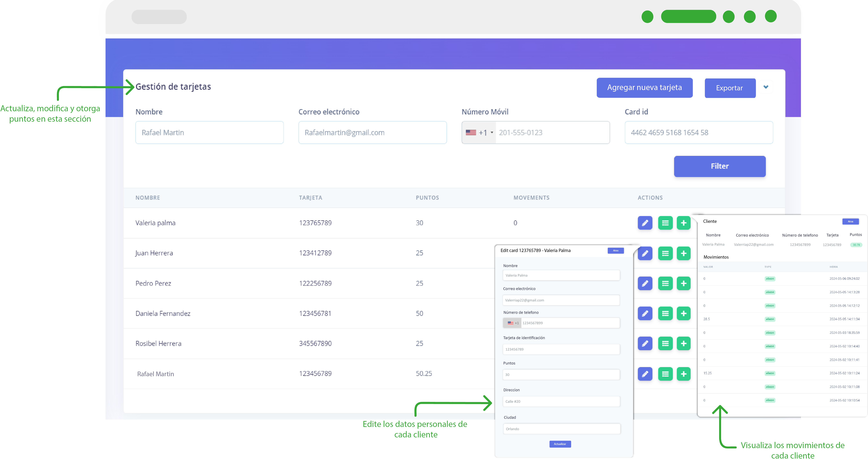
Task: Click the gray pill in browser header
Action: pos(159,17)
